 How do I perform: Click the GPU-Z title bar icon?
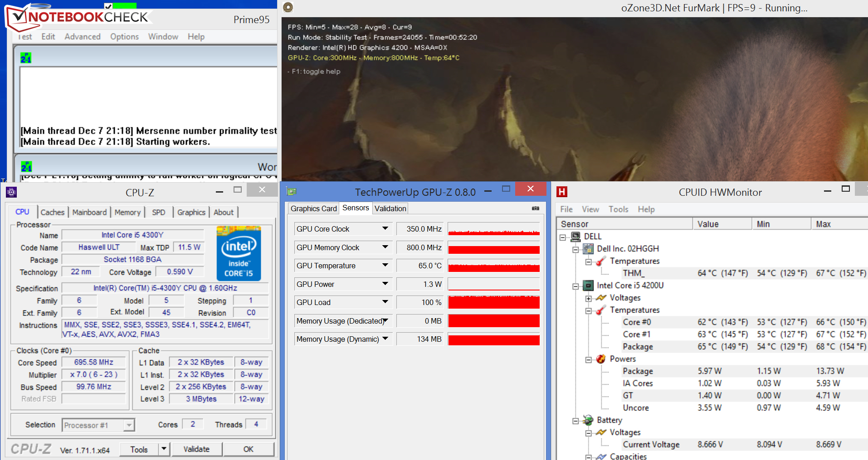291,192
